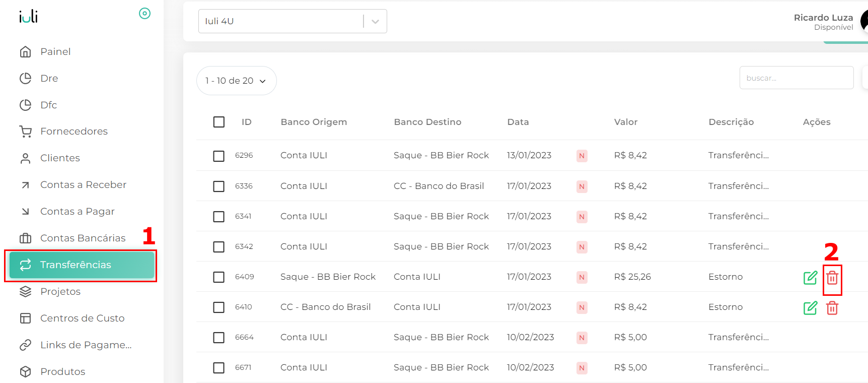Go to Contas Bancárias in sidebar
Screen dimensions: 868x383
(x=83, y=238)
